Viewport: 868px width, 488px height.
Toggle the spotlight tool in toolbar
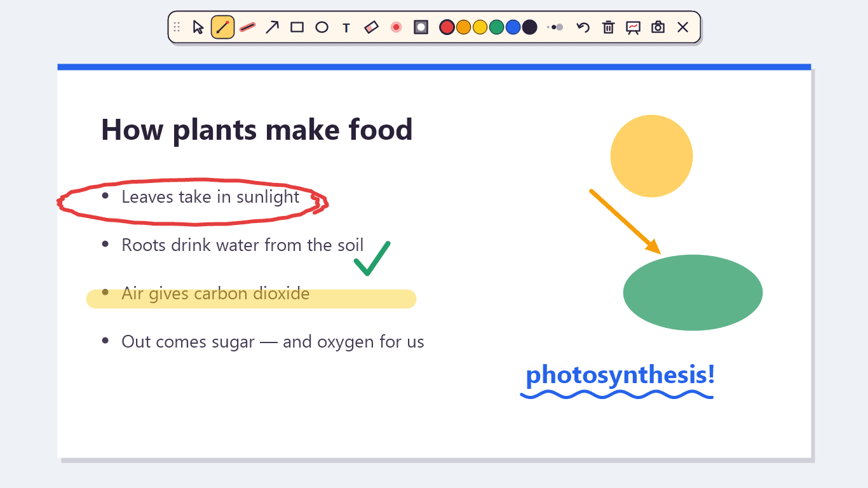click(421, 27)
